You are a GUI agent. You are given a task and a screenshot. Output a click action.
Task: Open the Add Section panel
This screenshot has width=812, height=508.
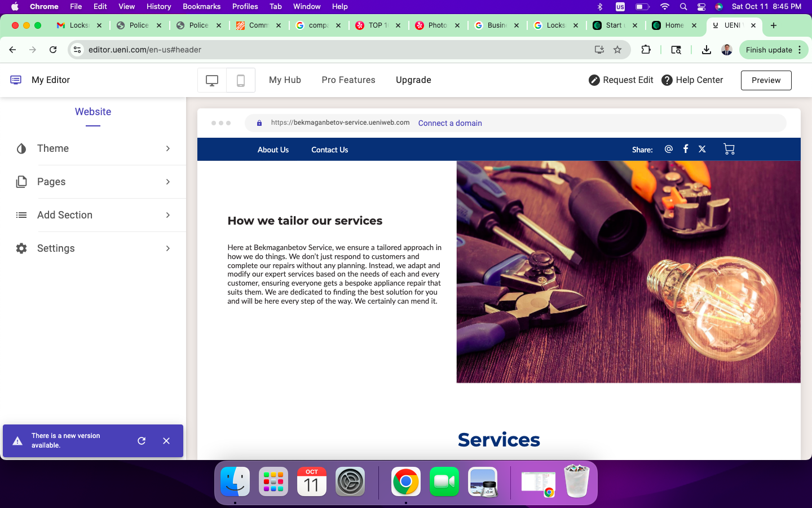coord(93,215)
